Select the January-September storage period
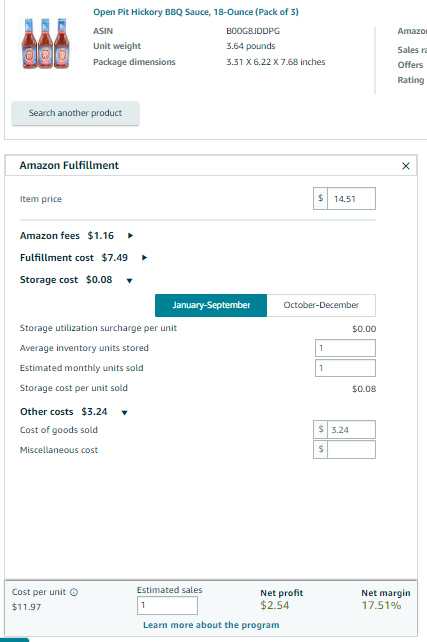The height and width of the screenshot is (642, 427). coord(211,305)
